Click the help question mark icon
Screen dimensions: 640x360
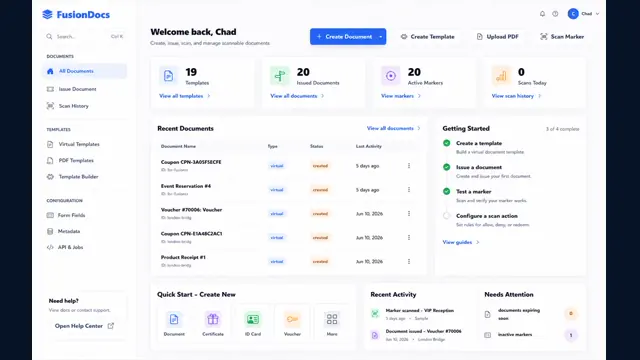555,14
